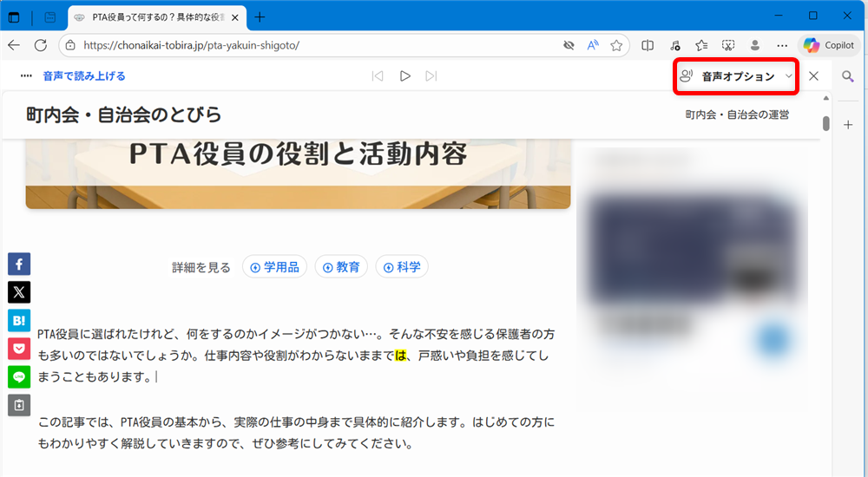Copy page link clipboard icon
The height and width of the screenshot is (477, 868).
(19, 405)
